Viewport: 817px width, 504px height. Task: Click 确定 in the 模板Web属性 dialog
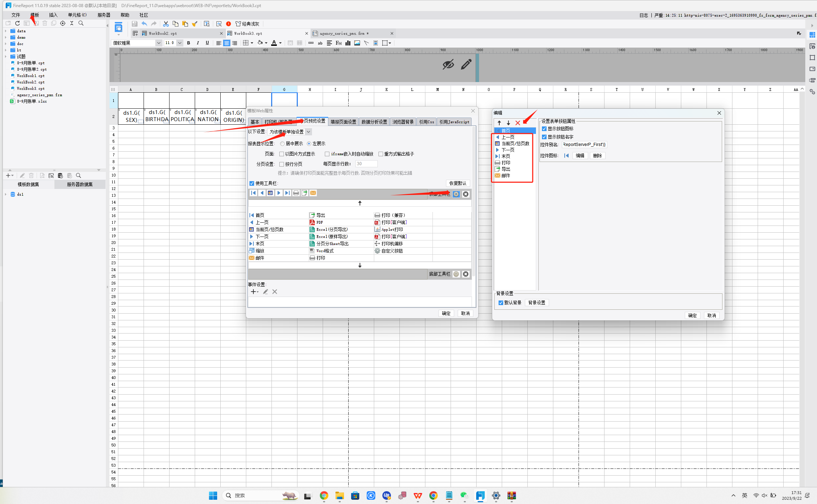point(446,313)
